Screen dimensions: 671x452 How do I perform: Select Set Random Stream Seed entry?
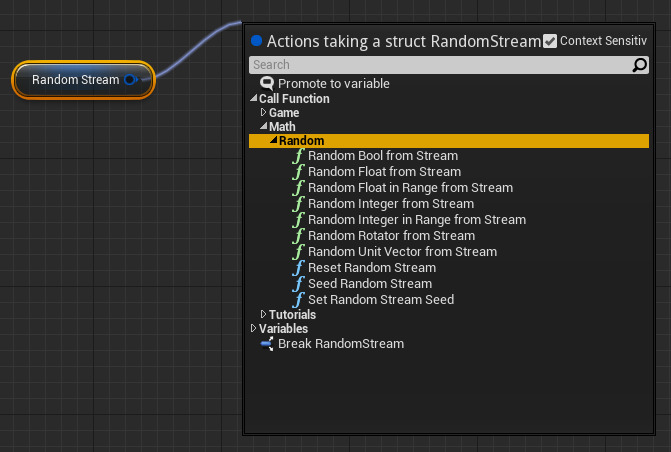click(381, 300)
